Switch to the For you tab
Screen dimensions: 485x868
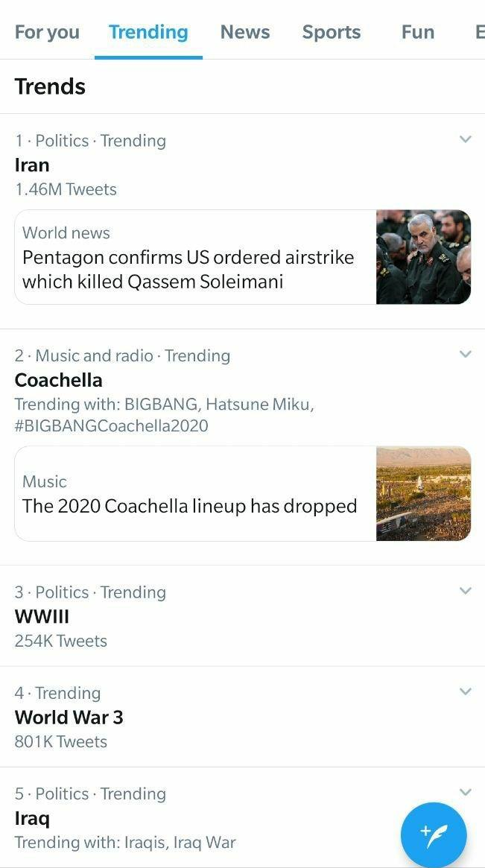[x=47, y=32]
